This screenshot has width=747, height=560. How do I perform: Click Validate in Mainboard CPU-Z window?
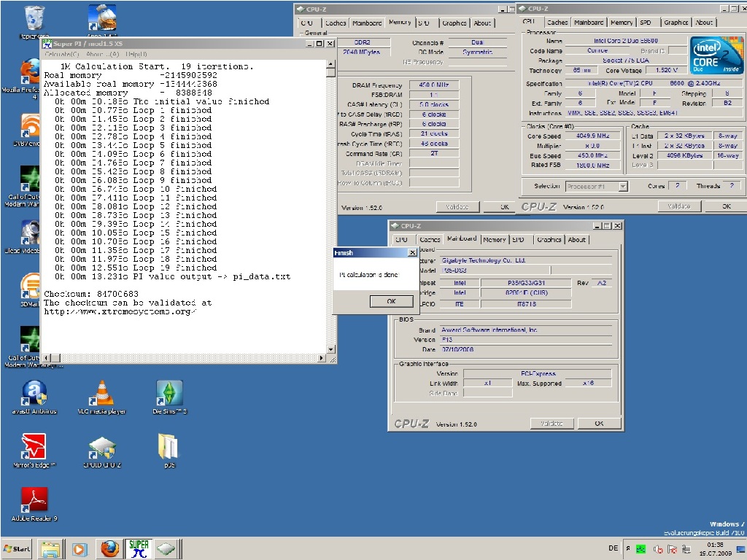(551, 424)
